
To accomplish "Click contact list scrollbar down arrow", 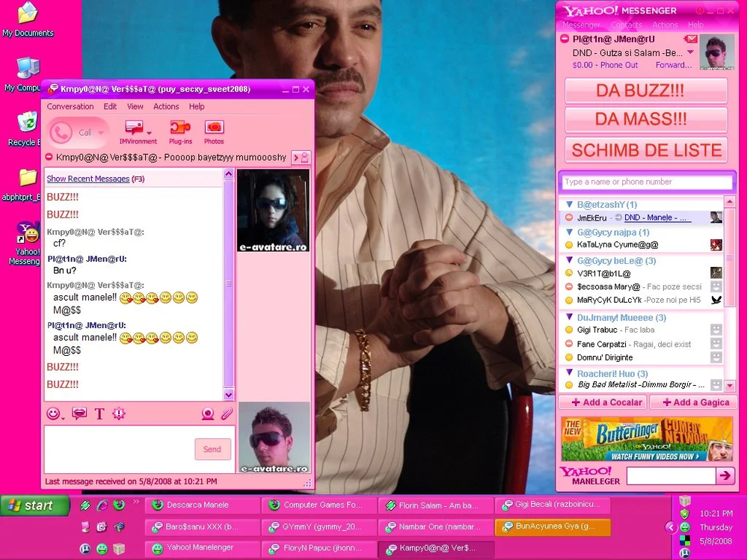I will (x=729, y=385).
